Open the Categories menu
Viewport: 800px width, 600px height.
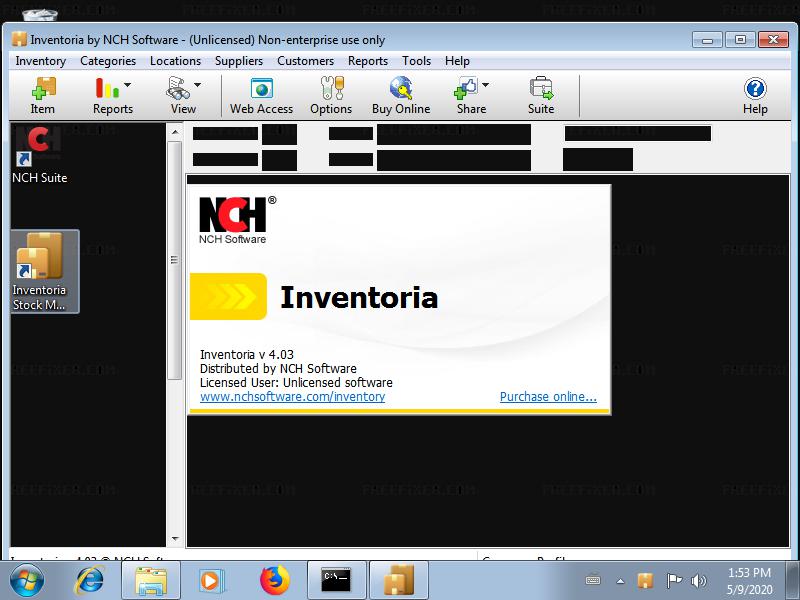coord(108,61)
